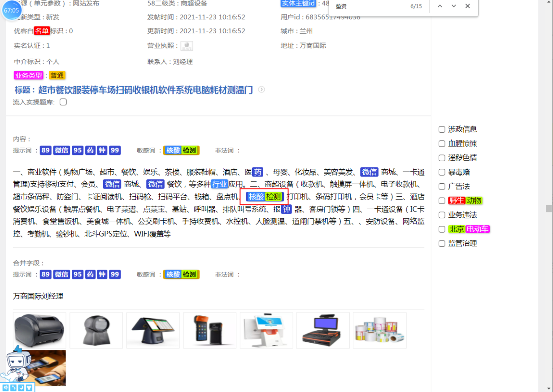553x392 pixels.
Task: Click the 95 hint tag under 内容
Action: tap(78, 151)
